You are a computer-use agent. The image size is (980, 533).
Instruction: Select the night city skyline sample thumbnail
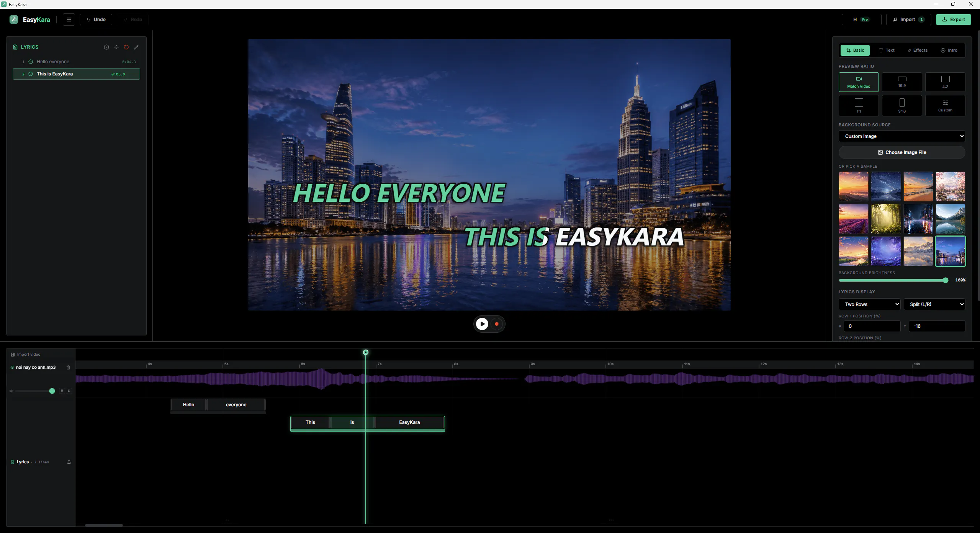[x=951, y=251]
